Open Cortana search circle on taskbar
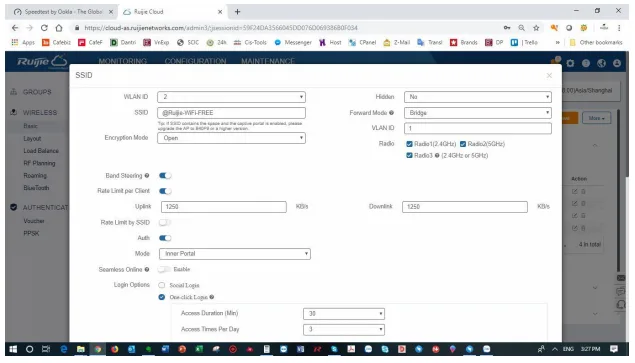The height and width of the screenshot is (363, 635). (x=29, y=349)
